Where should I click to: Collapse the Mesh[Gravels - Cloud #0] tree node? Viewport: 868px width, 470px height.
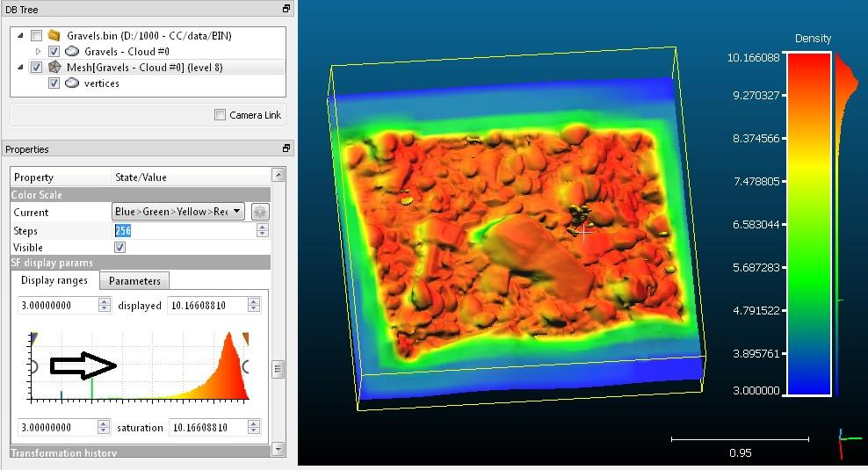[20, 67]
